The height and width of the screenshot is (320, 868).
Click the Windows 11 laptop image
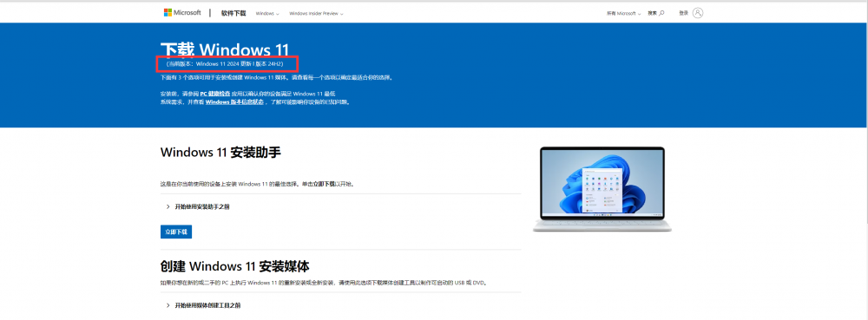coord(602,189)
